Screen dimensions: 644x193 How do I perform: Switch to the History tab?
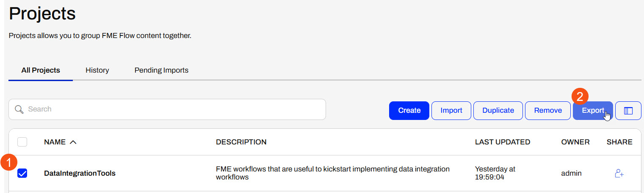click(x=97, y=70)
